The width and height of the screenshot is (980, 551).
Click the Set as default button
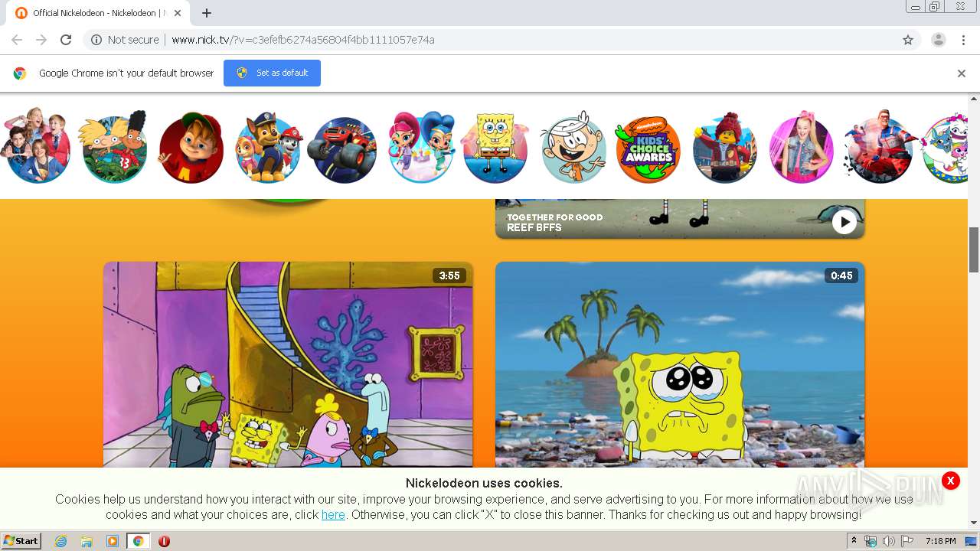[x=272, y=73]
